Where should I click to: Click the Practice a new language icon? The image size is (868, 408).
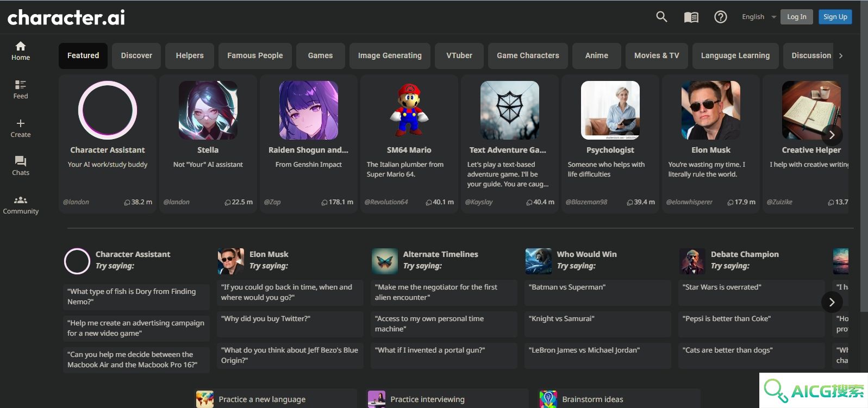(205, 399)
